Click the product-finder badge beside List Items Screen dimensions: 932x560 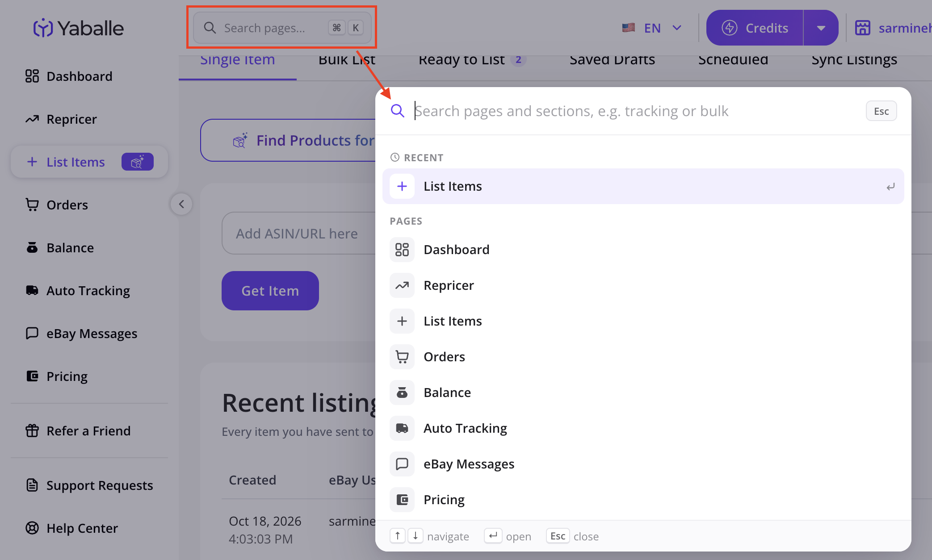[x=138, y=162]
